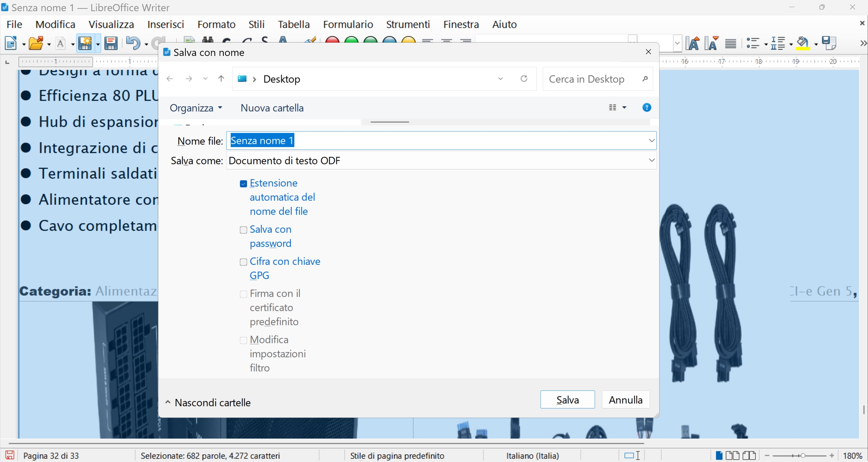Click the Increase font size icon

[x=692, y=43]
